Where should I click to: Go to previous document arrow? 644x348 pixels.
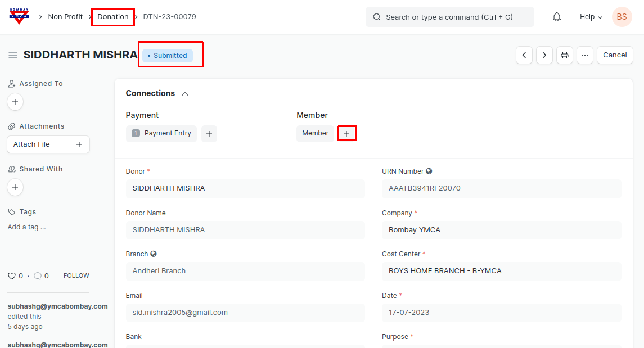[x=524, y=55]
